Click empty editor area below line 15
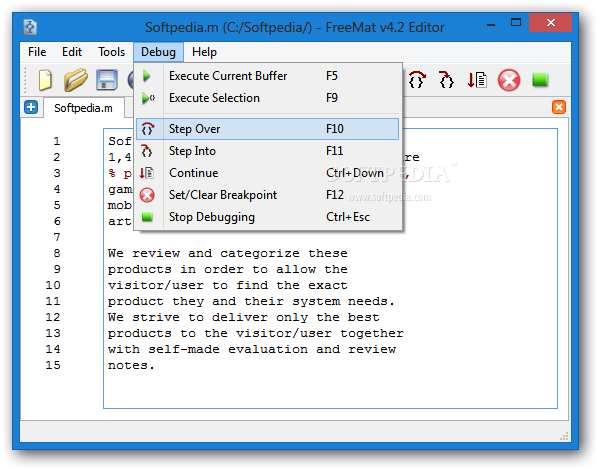Viewport: 599px width, 470px height. click(330, 391)
